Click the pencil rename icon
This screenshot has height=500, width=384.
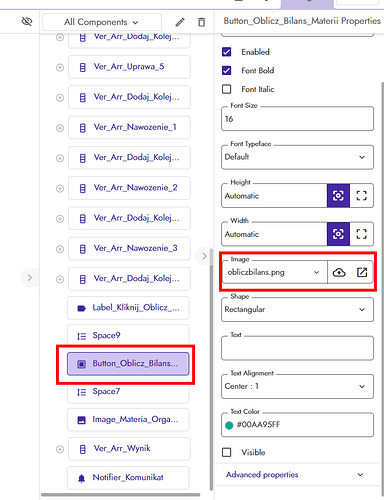pyautogui.click(x=180, y=22)
